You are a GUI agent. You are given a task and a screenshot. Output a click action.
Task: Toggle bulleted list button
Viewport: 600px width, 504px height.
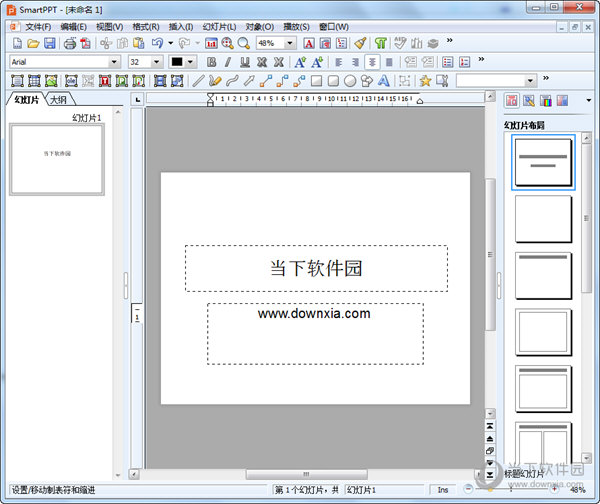coord(447,62)
